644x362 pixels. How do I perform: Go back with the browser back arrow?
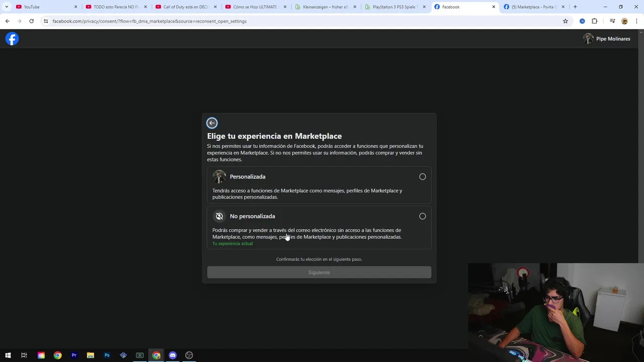coord(8,21)
